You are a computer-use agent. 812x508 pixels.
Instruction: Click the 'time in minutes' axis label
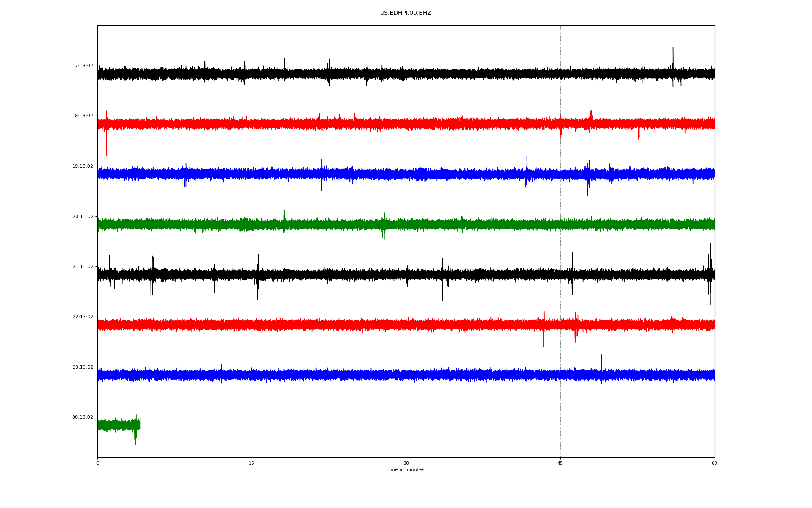406,469
